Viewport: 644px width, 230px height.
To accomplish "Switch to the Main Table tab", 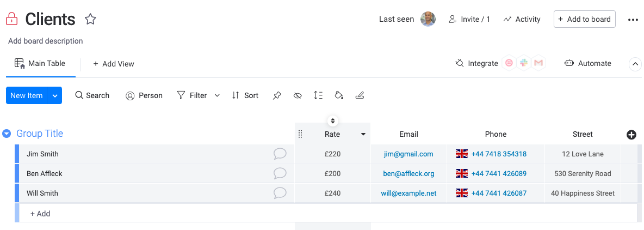I will (x=40, y=63).
